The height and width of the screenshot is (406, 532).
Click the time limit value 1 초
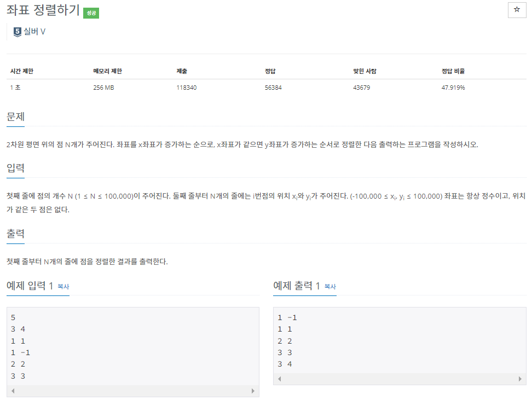click(15, 88)
